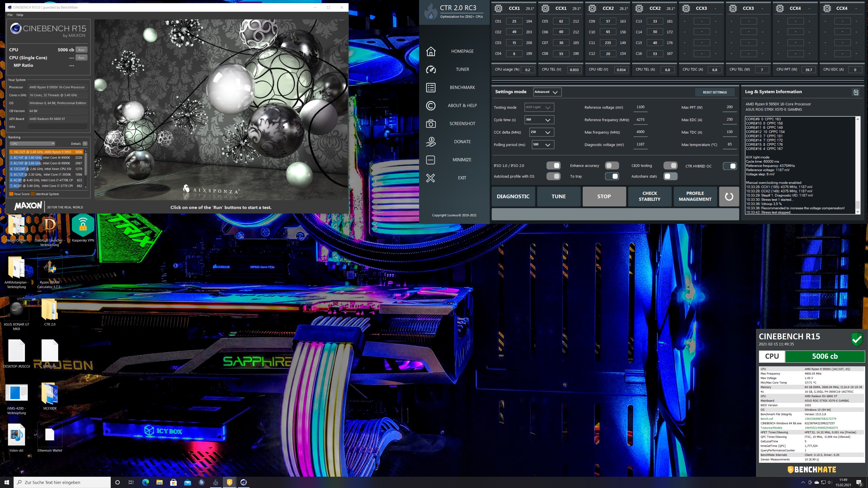This screenshot has width=868, height=488.
Task: Click the STOP button
Action: tap(604, 196)
